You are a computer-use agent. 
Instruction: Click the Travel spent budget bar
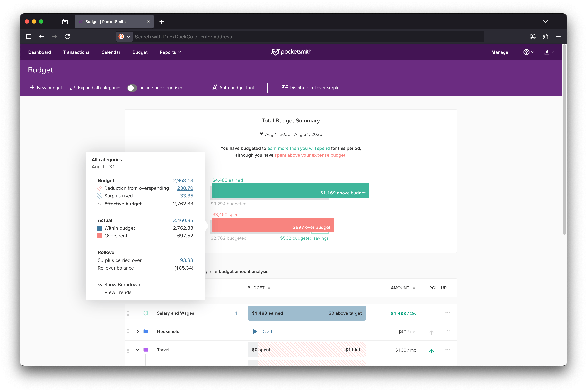[x=306, y=350]
